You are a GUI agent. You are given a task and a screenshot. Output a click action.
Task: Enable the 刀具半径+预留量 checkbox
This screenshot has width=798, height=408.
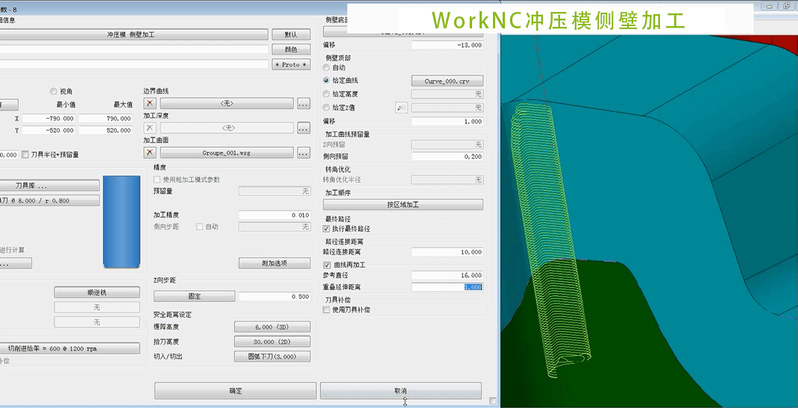click(25, 154)
